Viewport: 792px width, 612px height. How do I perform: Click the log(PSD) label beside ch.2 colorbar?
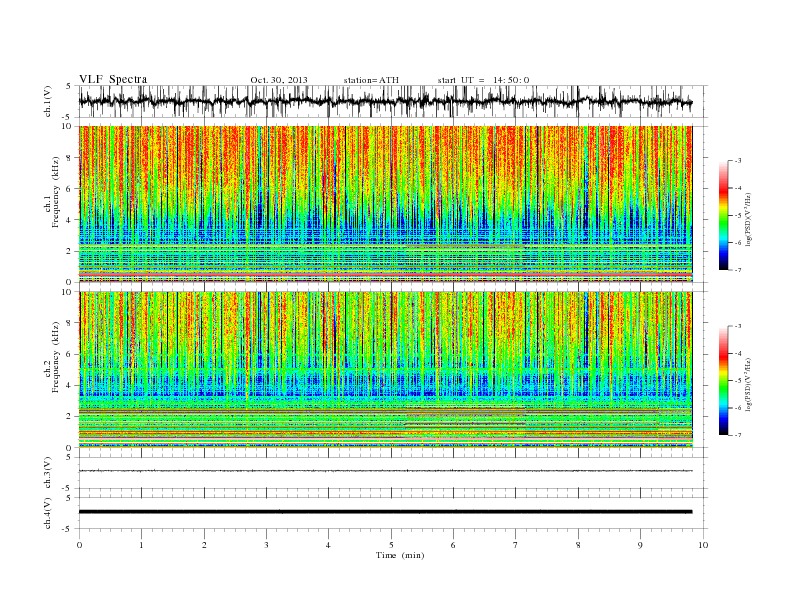click(748, 384)
